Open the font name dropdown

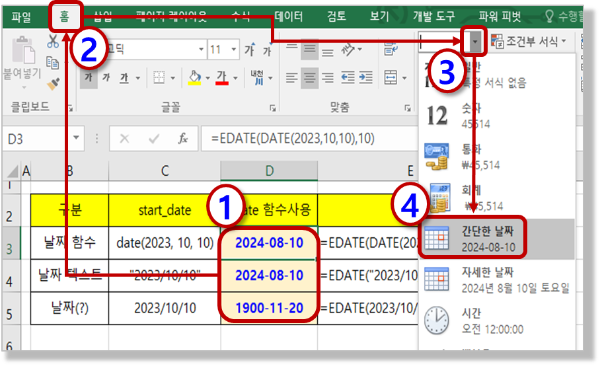pos(201,49)
